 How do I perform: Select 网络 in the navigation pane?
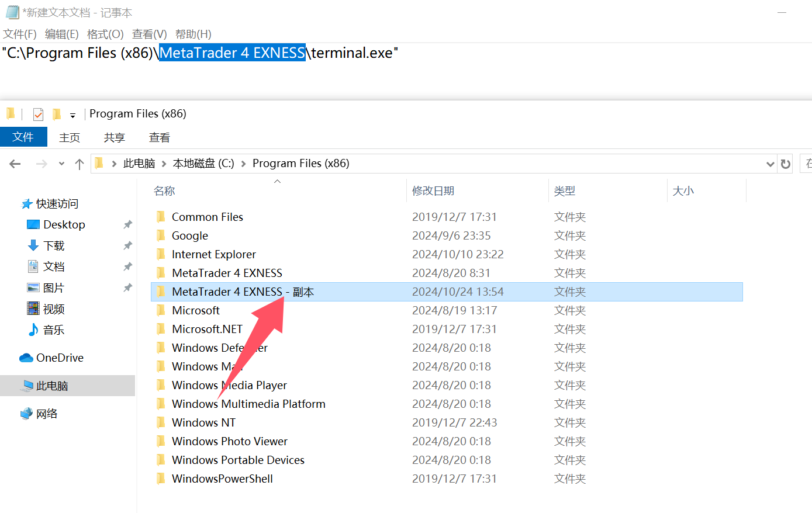(x=47, y=414)
